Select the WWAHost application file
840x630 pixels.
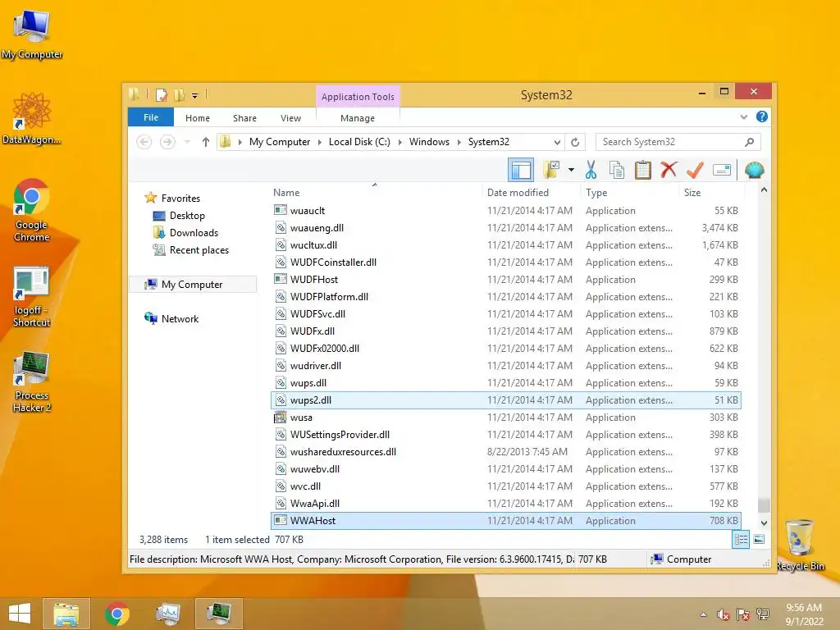click(506, 521)
